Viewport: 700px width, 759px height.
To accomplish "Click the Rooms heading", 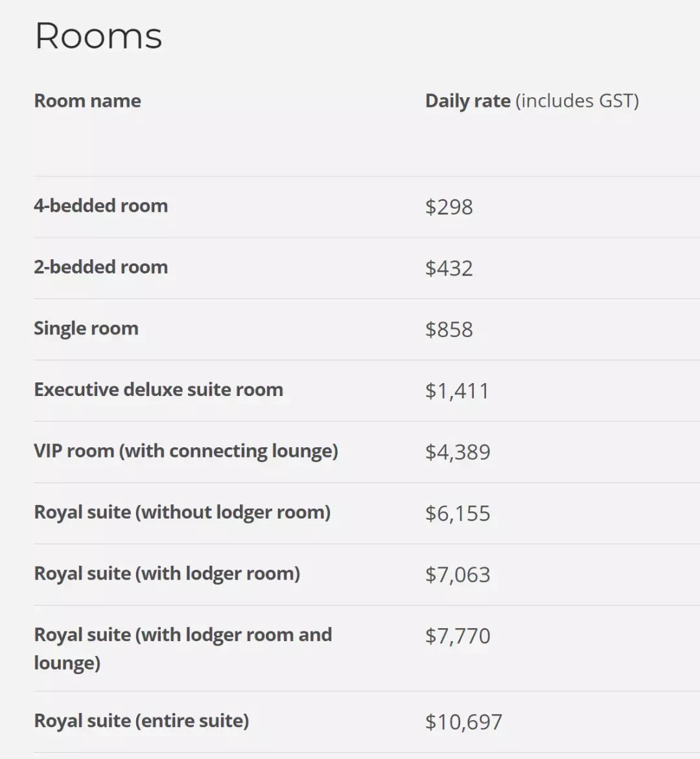I will [x=99, y=36].
